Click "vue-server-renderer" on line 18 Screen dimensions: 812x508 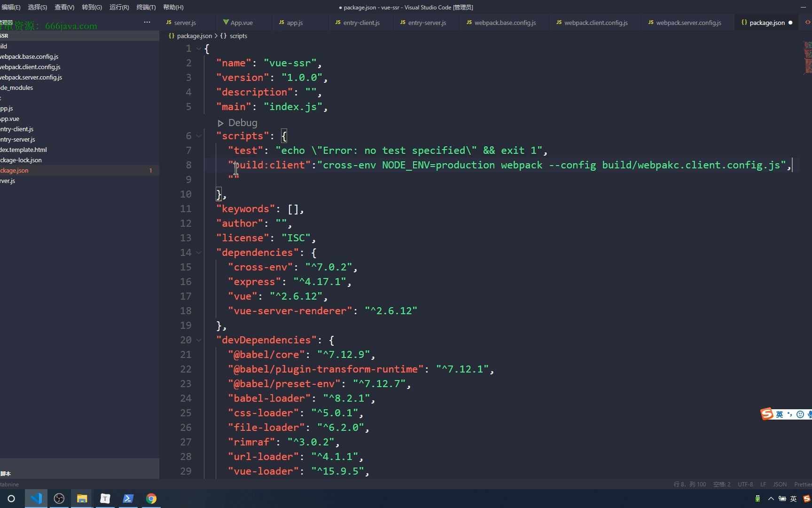click(290, 311)
